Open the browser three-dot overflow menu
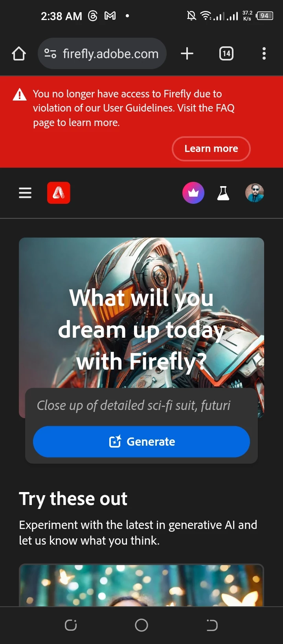 point(264,53)
